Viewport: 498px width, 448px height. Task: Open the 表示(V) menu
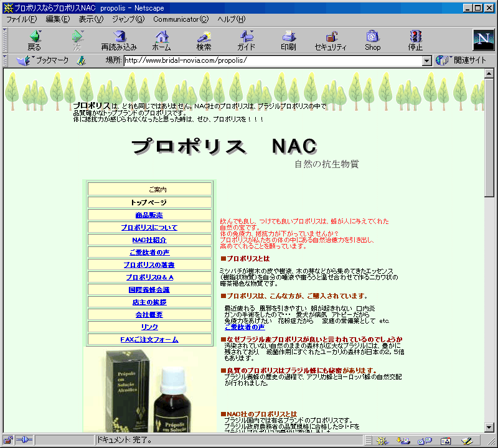click(91, 19)
